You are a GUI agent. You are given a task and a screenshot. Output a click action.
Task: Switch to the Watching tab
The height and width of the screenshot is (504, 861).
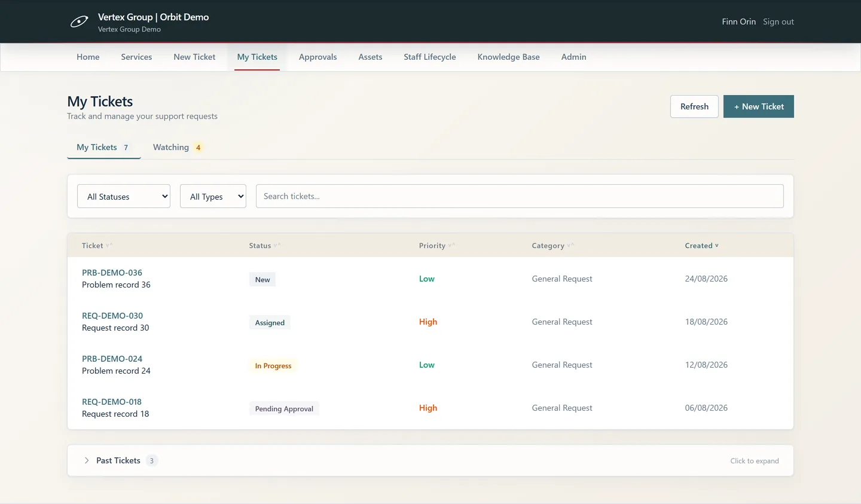tap(178, 147)
